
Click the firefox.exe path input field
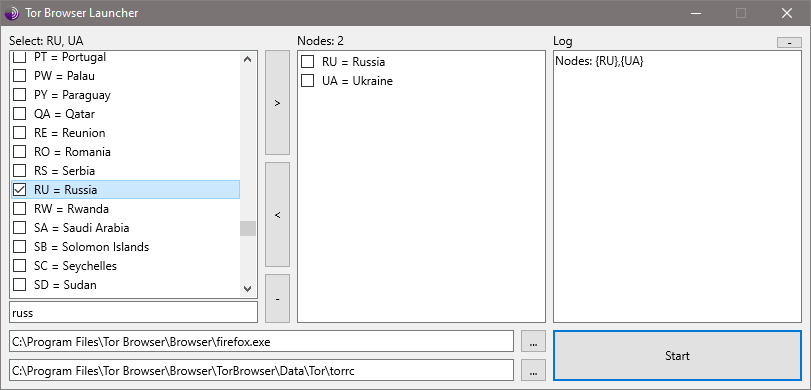click(x=262, y=342)
